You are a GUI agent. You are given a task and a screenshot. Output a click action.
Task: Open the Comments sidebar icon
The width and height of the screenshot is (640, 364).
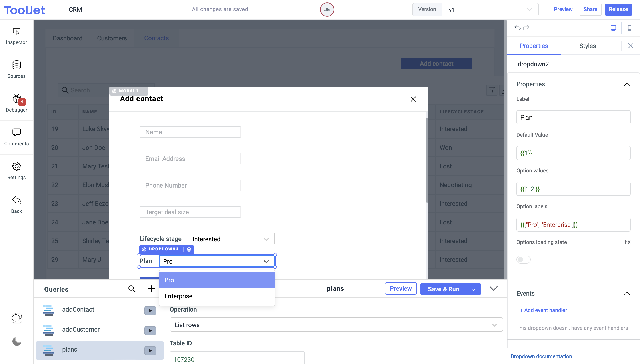pyautogui.click(x=16, y=137)
